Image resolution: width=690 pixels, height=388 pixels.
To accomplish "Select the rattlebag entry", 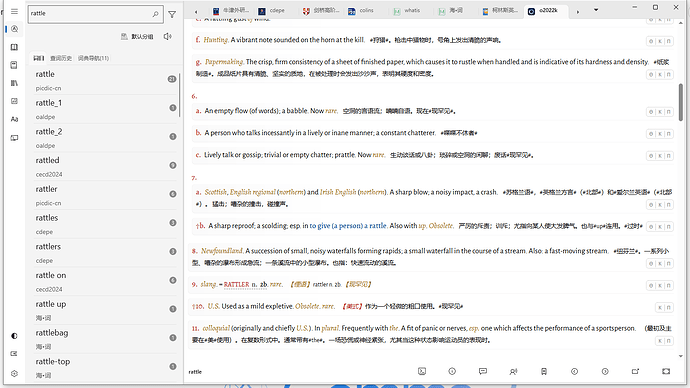I will (x=104, y=338).
